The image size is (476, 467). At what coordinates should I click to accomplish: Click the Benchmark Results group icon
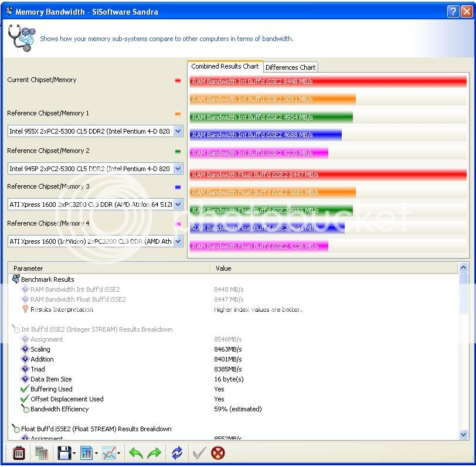(x=16, y=279)
